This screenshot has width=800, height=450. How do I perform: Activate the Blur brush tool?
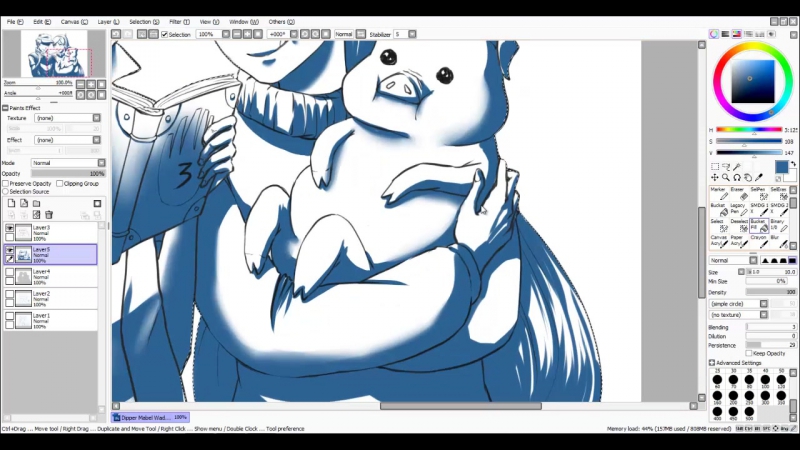(779, 241)
